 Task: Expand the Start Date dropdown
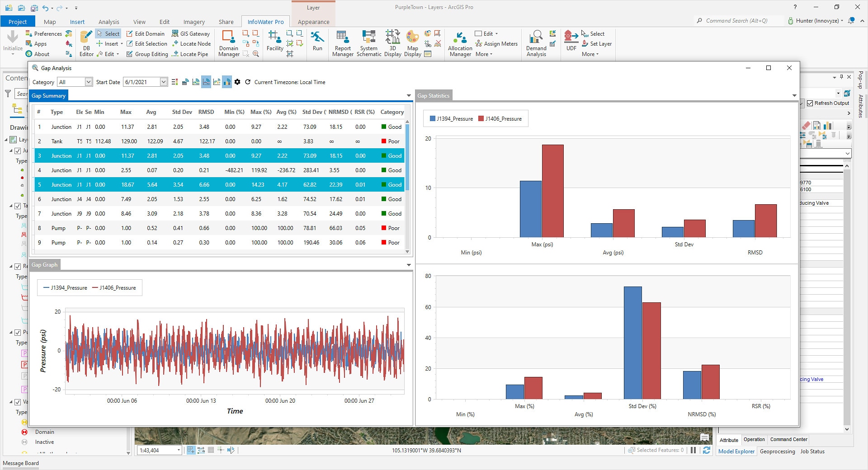point(164,82)
